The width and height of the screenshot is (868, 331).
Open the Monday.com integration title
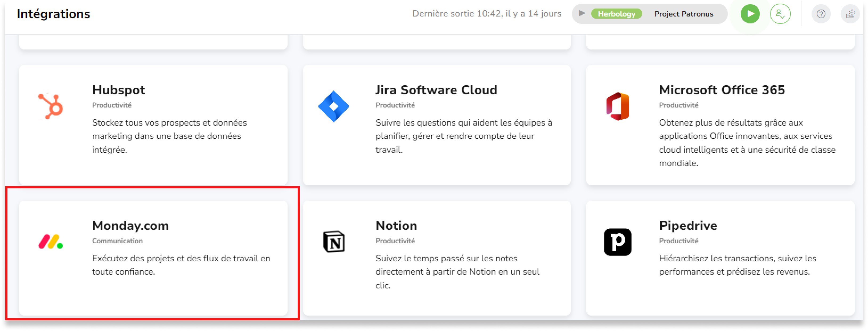tap(130, 226)
